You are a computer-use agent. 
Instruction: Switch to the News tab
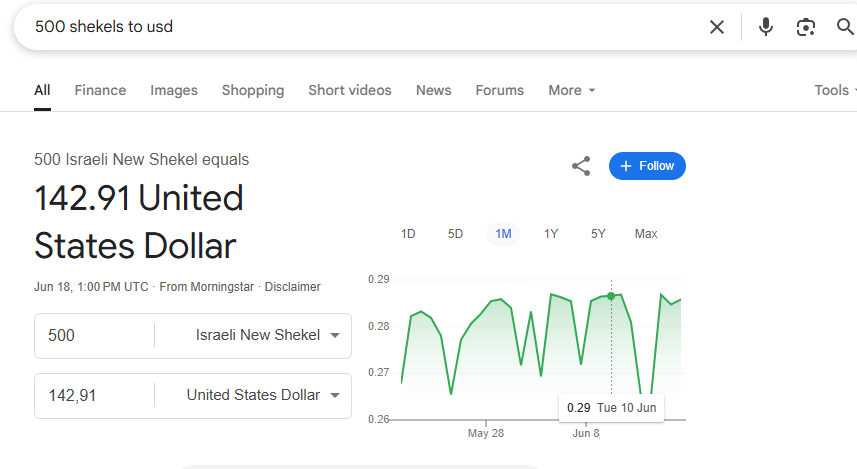pos(433,90)
